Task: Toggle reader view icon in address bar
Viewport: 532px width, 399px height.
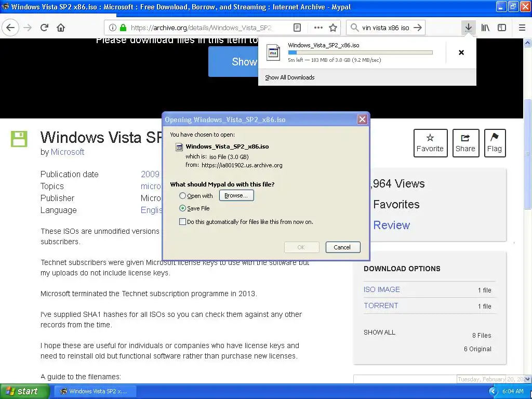Action: 297,28
